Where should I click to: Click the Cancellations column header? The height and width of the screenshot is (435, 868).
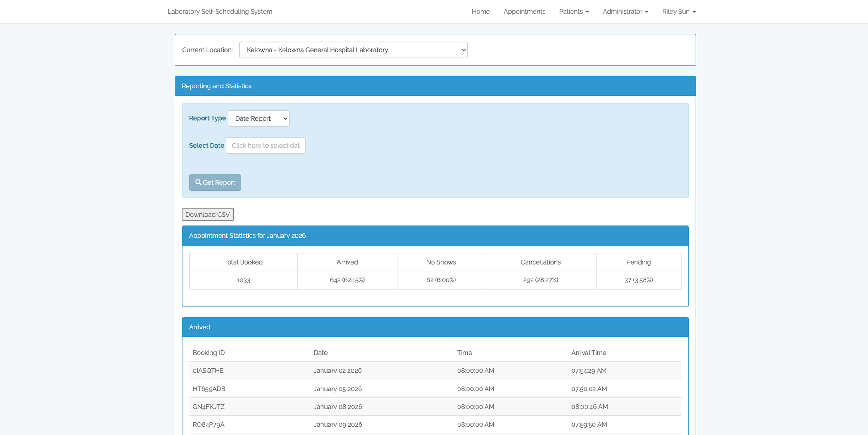pos(540,262)
